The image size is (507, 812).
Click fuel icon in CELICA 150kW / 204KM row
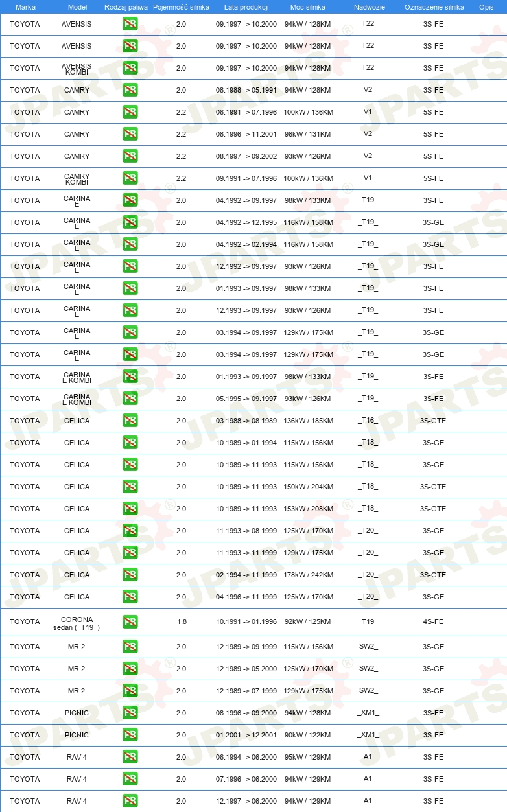[130, 487]
